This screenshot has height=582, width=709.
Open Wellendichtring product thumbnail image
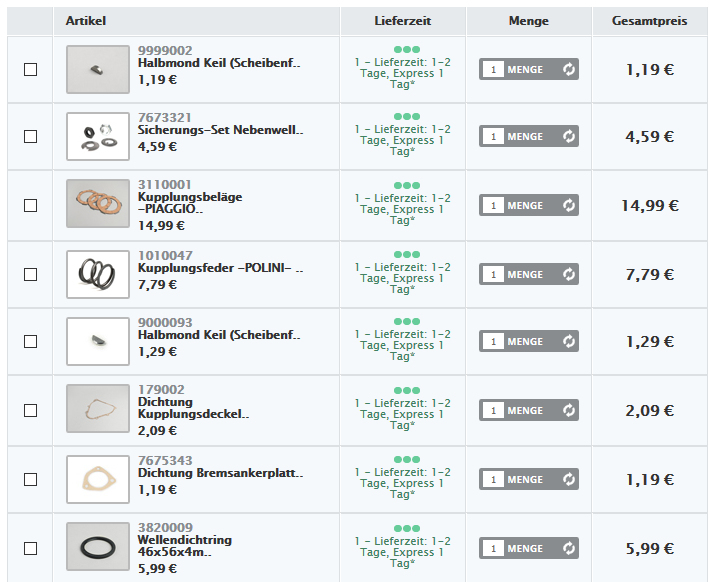98,547
